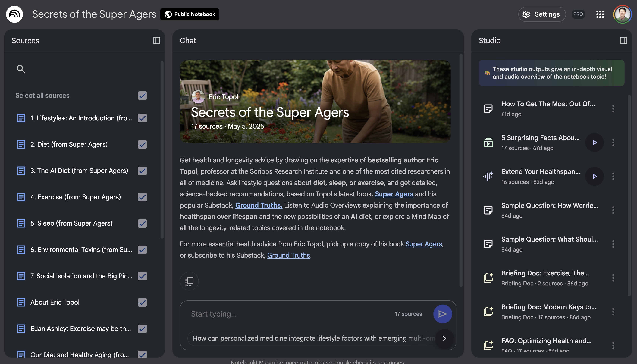This screenshot has width=637, height=364.
Task: Collapse the Studio panel
Action: click(623, 40)
